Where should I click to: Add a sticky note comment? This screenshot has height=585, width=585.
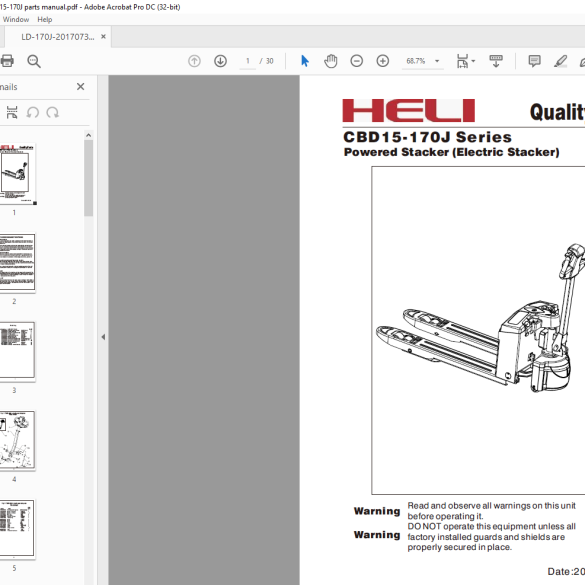click(534, 61)
